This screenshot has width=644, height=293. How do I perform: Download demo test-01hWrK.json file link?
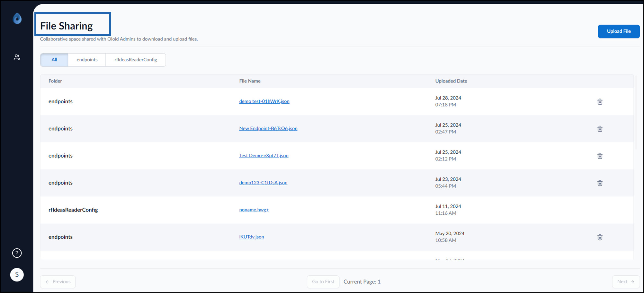click(264, 101)
